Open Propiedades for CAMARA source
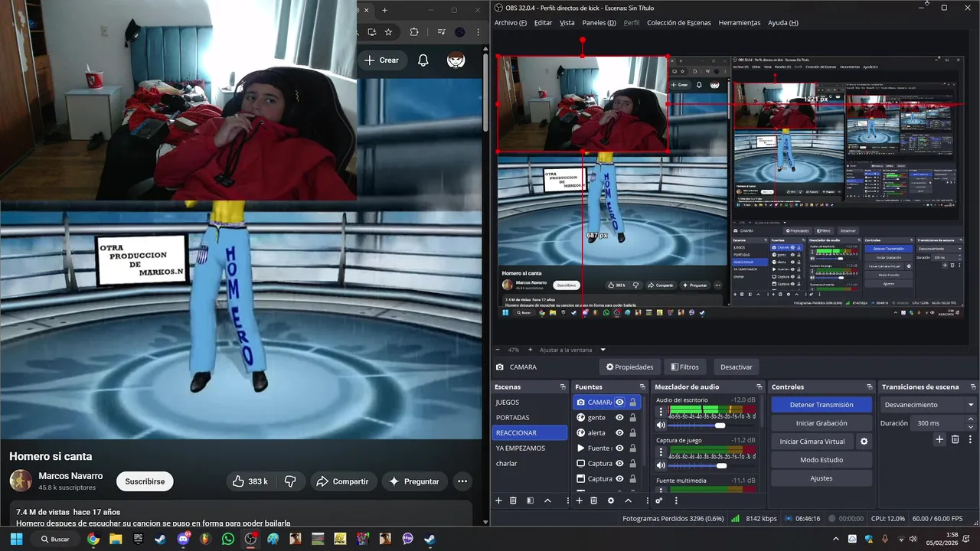The width and height of the screenshot is (980, 551). [x=629, y=367]
